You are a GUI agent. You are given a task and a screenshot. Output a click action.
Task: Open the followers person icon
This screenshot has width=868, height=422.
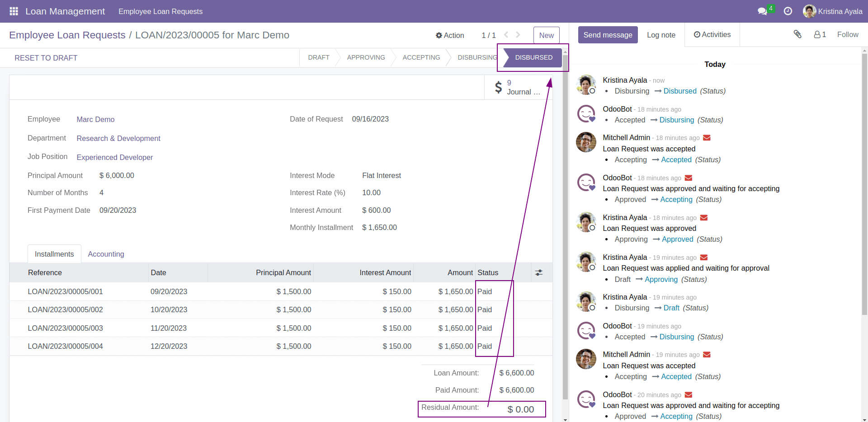pos(820,34)
